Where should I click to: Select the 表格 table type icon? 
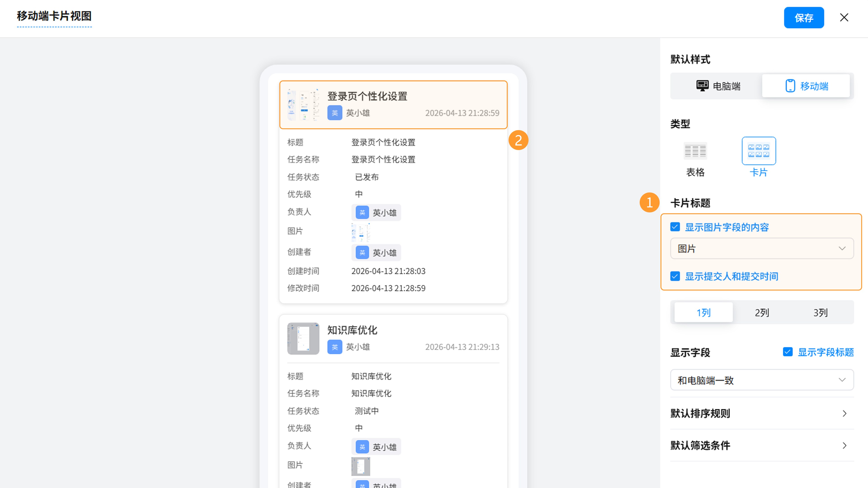click(x=695, y=151)
